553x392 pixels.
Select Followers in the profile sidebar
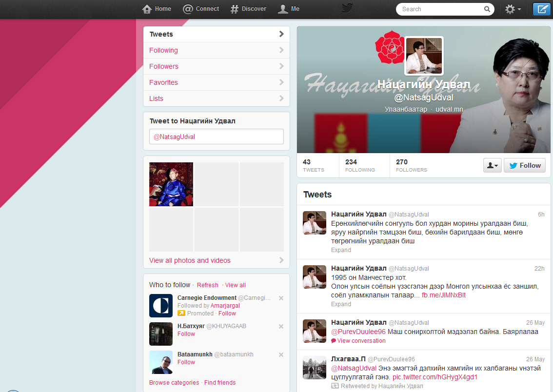pos(164,66)
